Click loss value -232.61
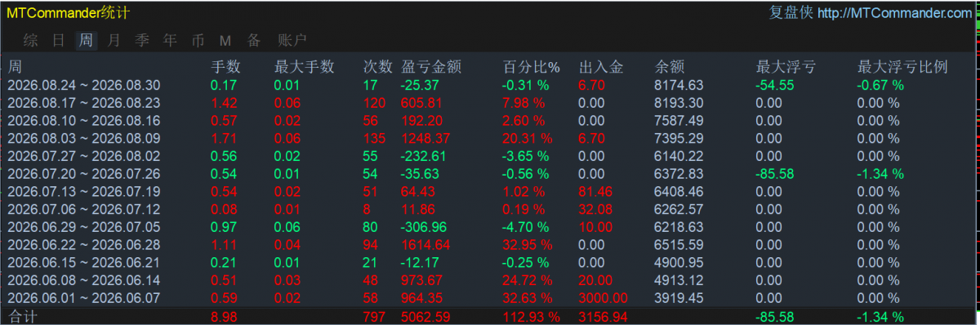The width and height of the screenshot is (980, 325). (x=425, y=156)
